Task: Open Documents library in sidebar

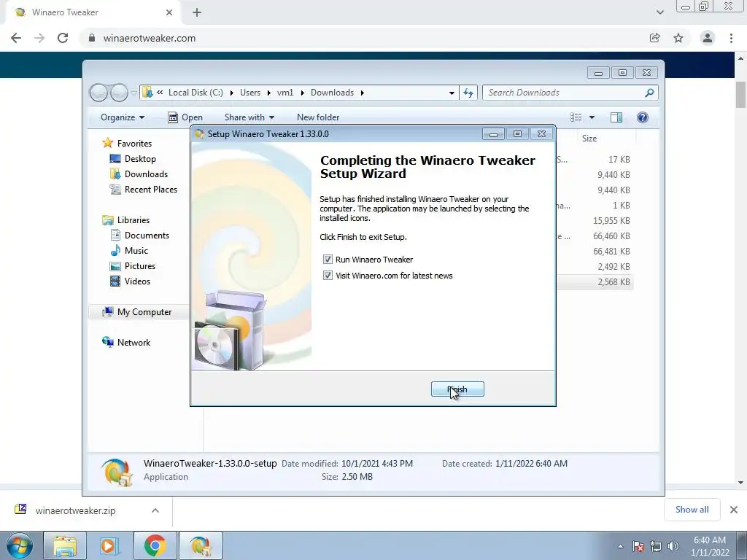Action: 147,236
